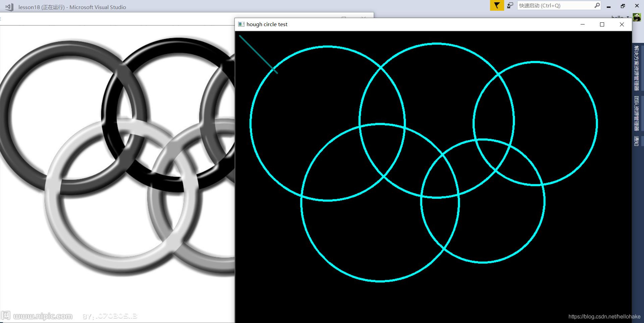Restore down the Visual Studio window
644x323 pixels.
tap(623, 6)
